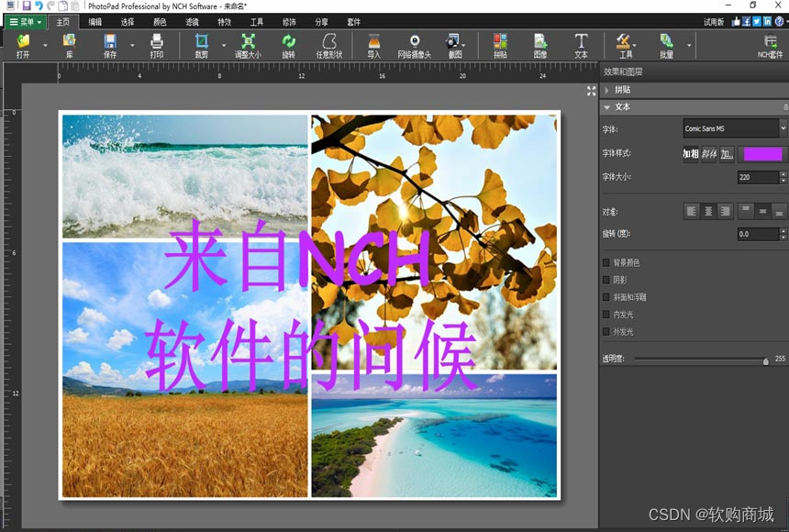Viewport: 789px width, 532px height.
Task: Open the help question mark icon
Action: click(x=779, y=21)
